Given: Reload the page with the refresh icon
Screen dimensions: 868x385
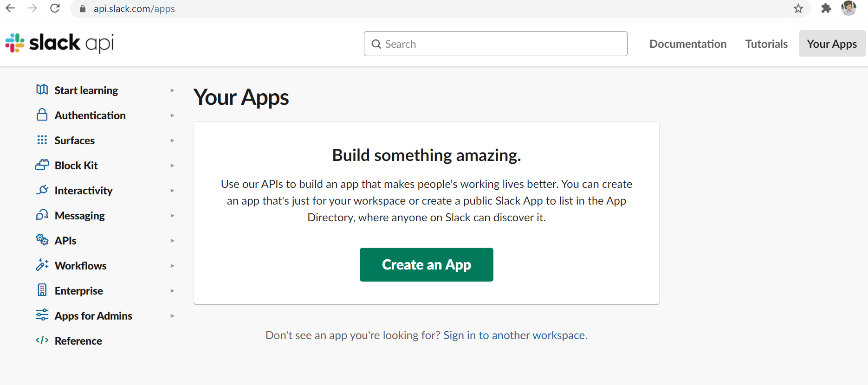Looking at the screenshot, I should (55, 8).
